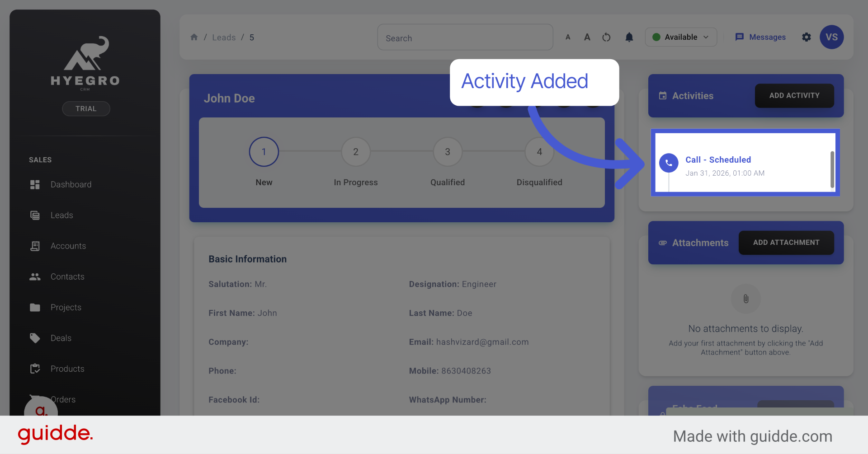Decrease font size with the small A

[x=568, y=37]
